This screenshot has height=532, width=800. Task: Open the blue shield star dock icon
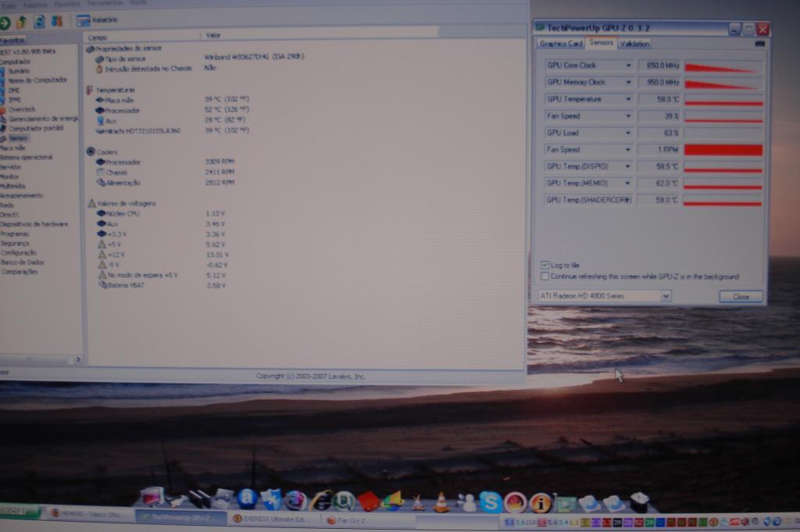point(271,500)
